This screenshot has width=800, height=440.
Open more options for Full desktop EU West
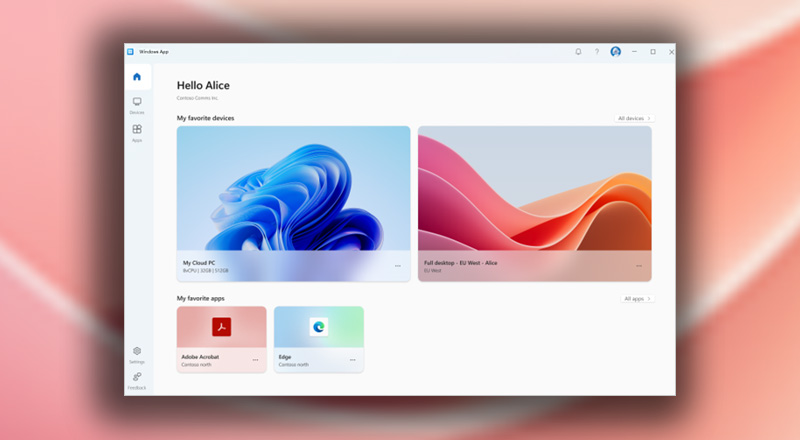(x=639, y=266)
